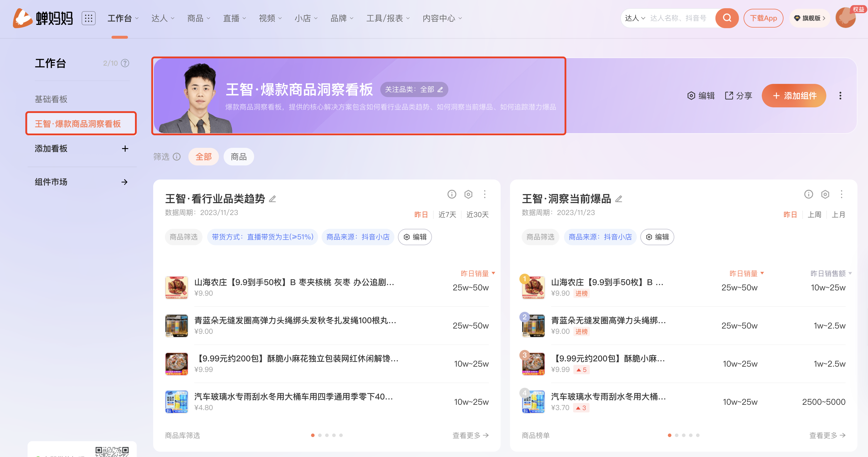This screenshot has width=868, height=457.
Task: Go to third page dot in 洞察当前爆品
Action: pyautogui.click(x=684, y=436)
